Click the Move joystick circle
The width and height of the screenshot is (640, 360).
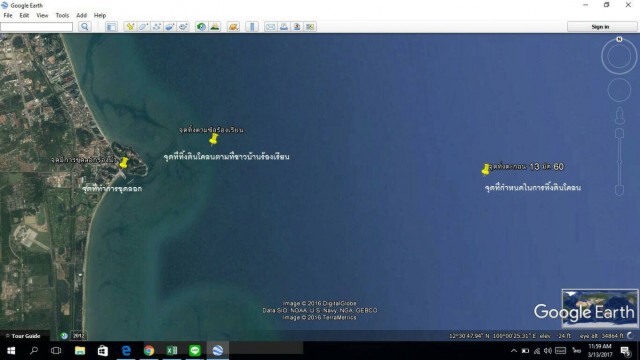619,90
